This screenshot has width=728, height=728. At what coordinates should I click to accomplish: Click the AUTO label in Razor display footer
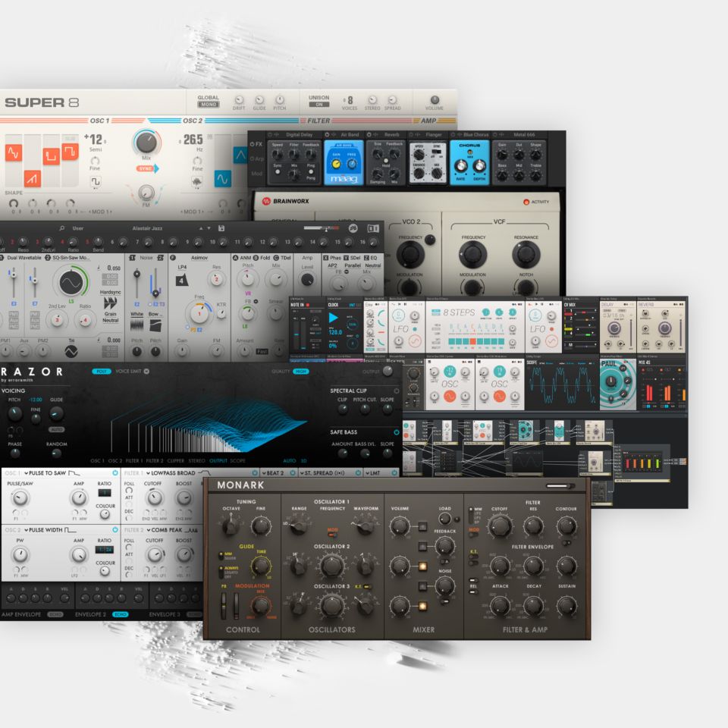290,461
